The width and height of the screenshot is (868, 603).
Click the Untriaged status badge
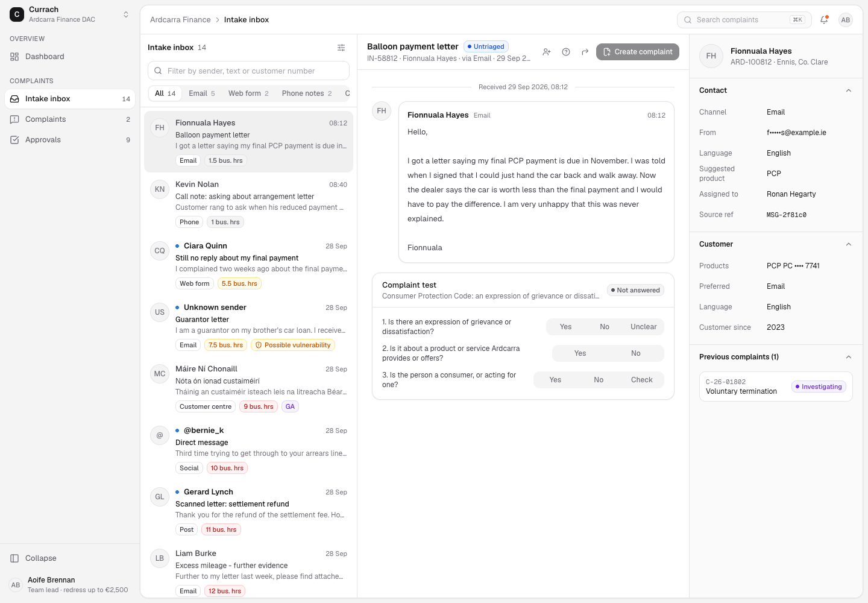[486, 46]
